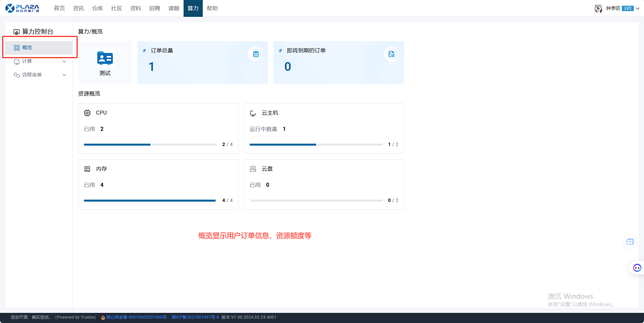Click the 云主机 running count progress bar
644x323 pixels.
[316, 145]
